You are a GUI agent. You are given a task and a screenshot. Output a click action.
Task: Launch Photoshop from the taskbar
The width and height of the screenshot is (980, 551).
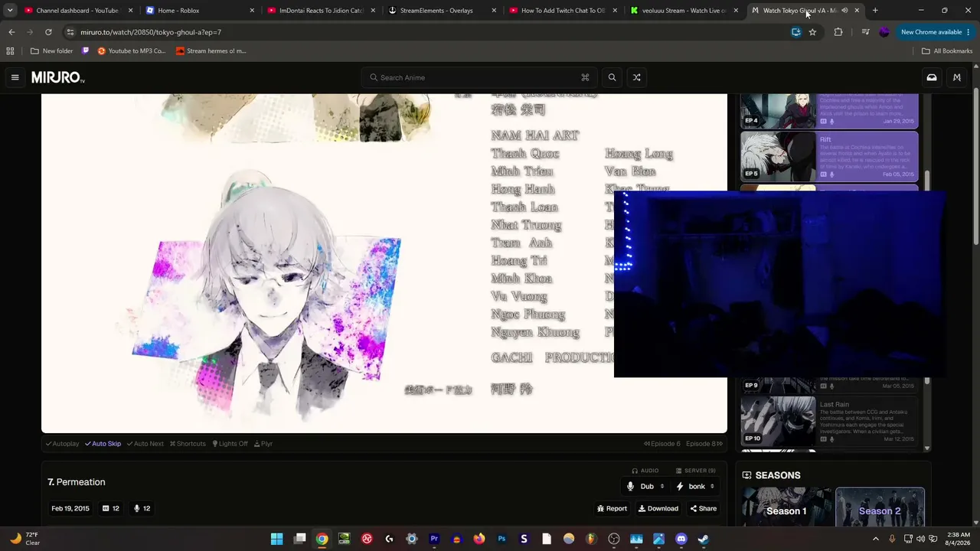pyautogui.click(x=501, y=539)
